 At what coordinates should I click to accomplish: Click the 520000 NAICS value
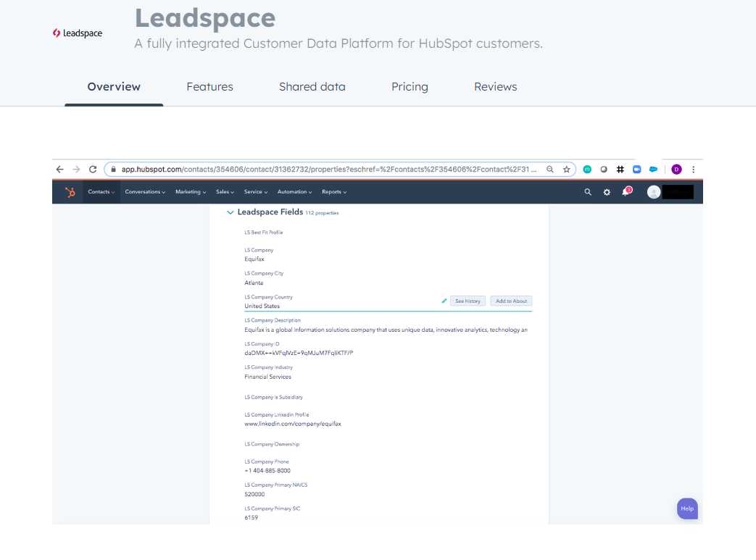click(254, 495)
